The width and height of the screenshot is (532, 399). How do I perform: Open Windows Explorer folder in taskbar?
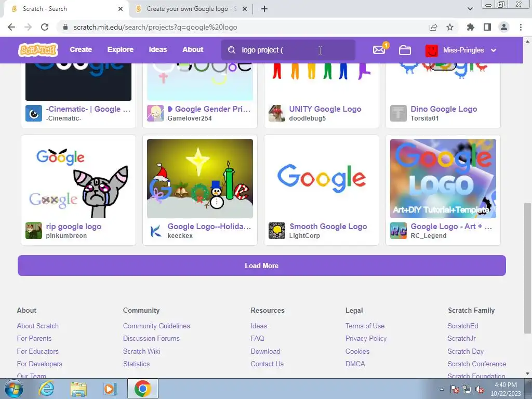pos(78,389)
